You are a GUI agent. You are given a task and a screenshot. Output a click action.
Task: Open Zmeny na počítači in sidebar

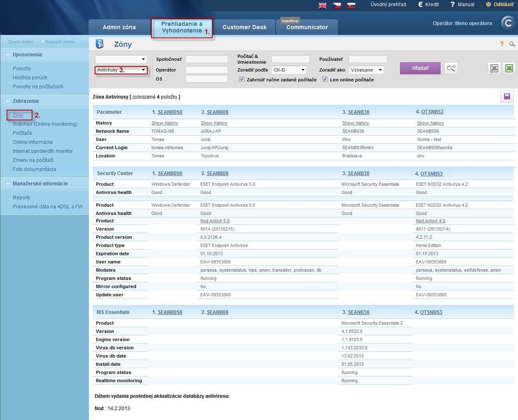click(33, 160)
